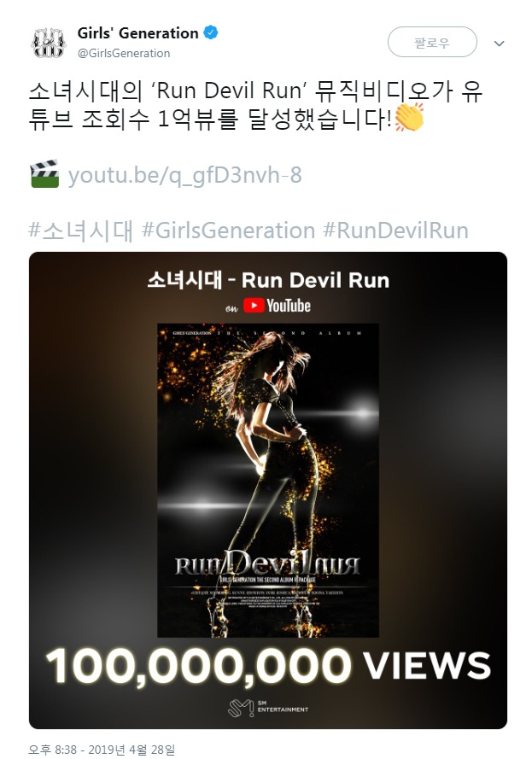This screenshot has height=759, width=532.
Task: Open the youtu.be/q_gfD3nvh-8 link
Action: (x=185, y=175)
